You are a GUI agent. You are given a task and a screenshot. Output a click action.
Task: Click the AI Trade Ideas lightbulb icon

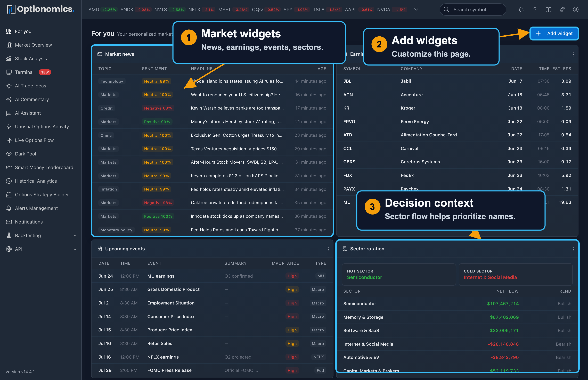tap(9, 86)
